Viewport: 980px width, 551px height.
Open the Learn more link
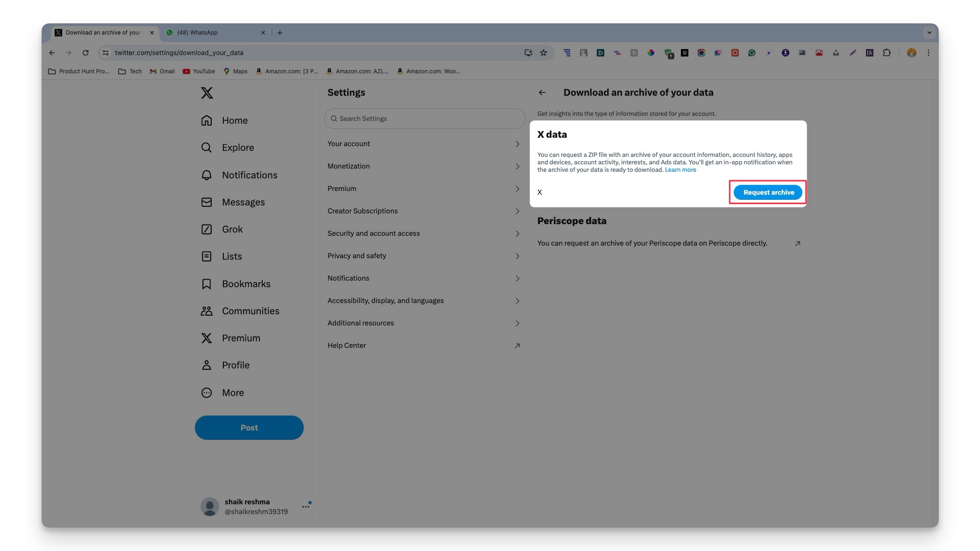680,170
